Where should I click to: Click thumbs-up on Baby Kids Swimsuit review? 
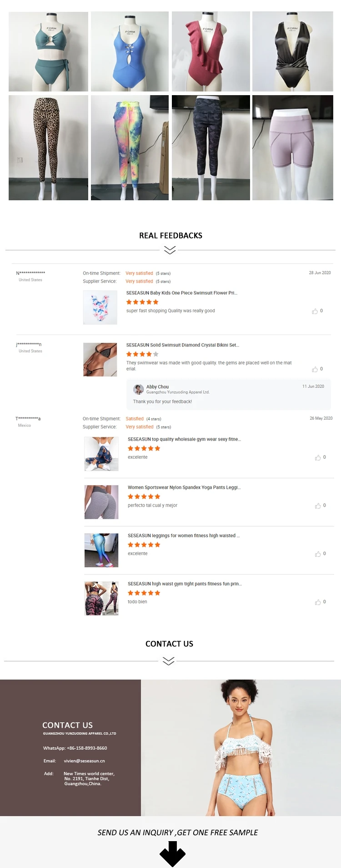point(315,311)
